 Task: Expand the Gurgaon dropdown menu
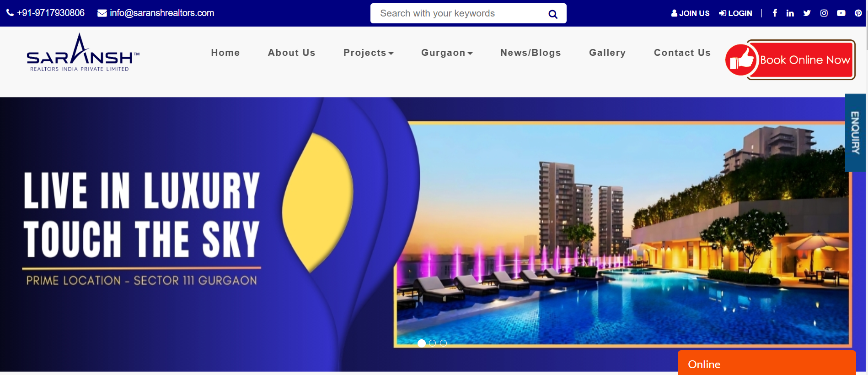pos(447,53)
